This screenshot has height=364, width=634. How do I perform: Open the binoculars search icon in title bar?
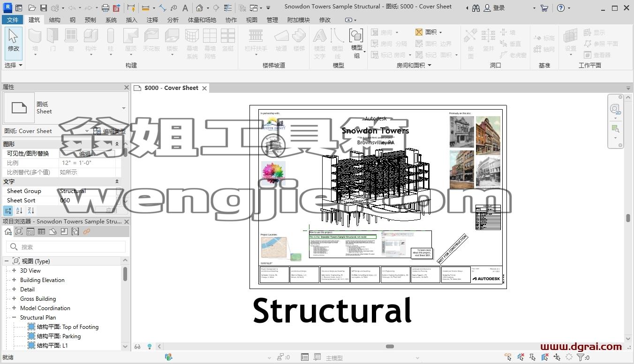[476, 8]
